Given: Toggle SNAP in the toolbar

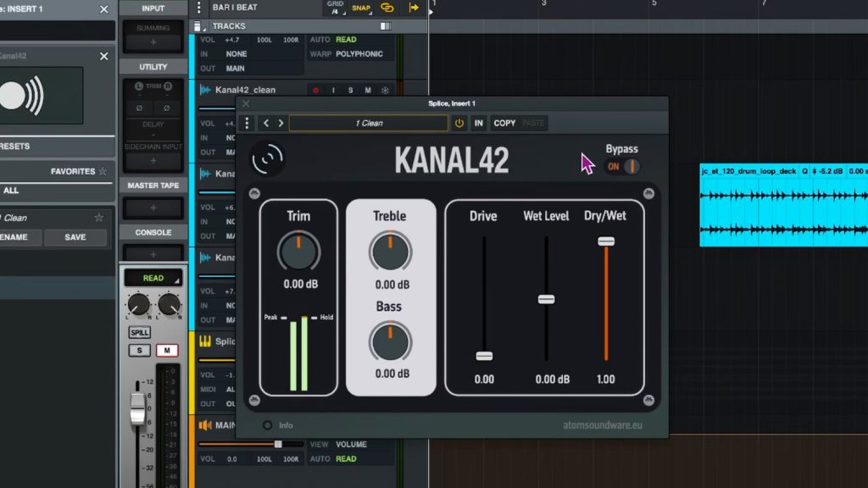Looking at the screenshot, I should pos(361,8).
